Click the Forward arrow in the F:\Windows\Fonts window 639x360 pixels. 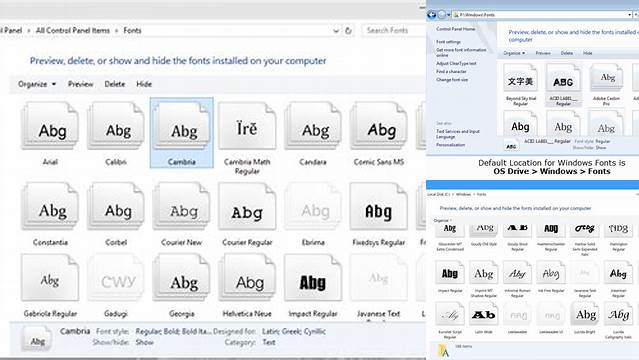pos(442,15)
